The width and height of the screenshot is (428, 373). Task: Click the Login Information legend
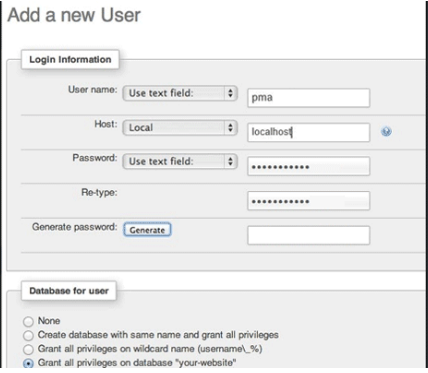tap(70, 60)
